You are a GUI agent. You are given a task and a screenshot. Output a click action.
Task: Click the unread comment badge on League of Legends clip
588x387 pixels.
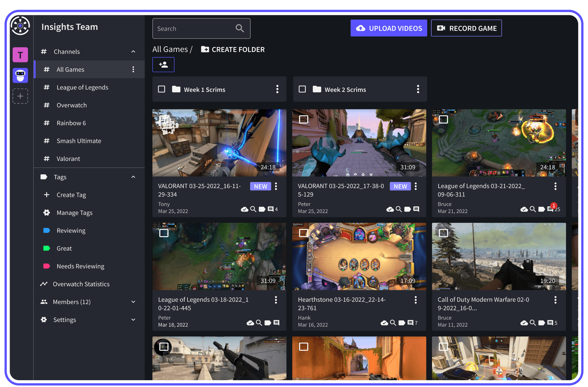(x=554, y=205)
